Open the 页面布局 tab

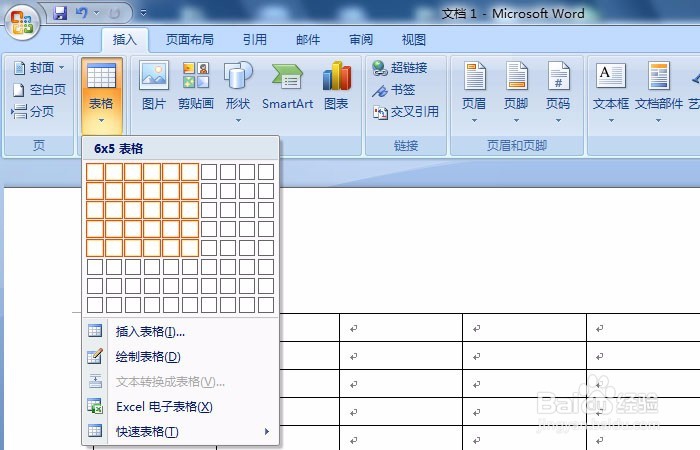189,40
